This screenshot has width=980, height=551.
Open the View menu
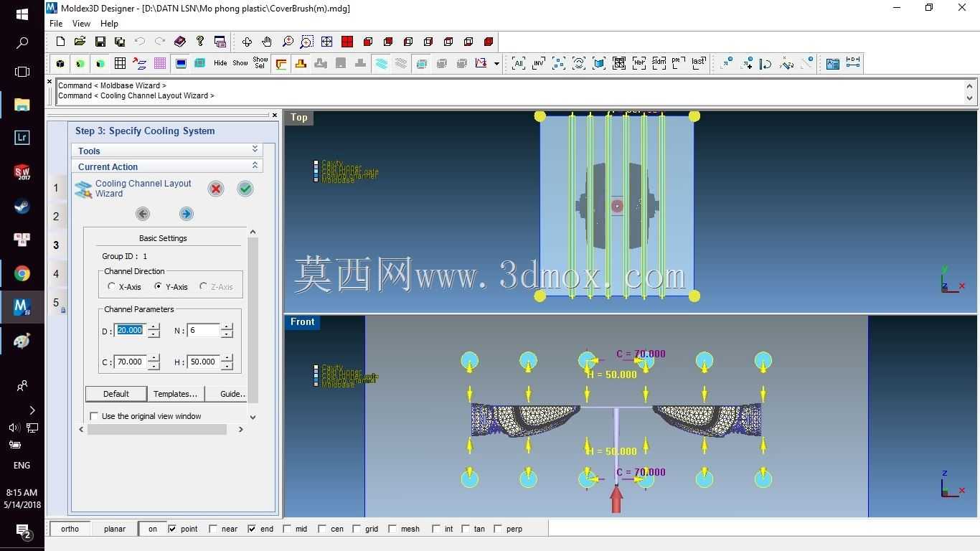[x=82, y=24]
